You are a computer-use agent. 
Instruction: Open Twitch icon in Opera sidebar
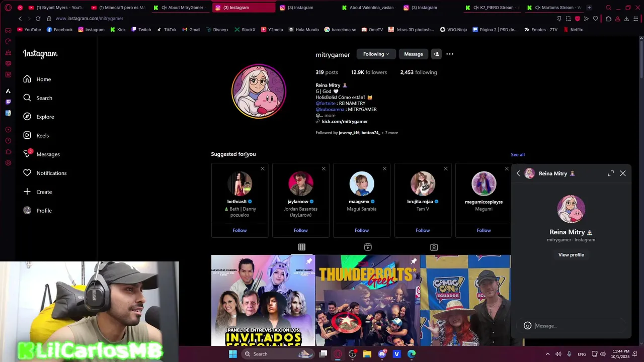(8, 102)
